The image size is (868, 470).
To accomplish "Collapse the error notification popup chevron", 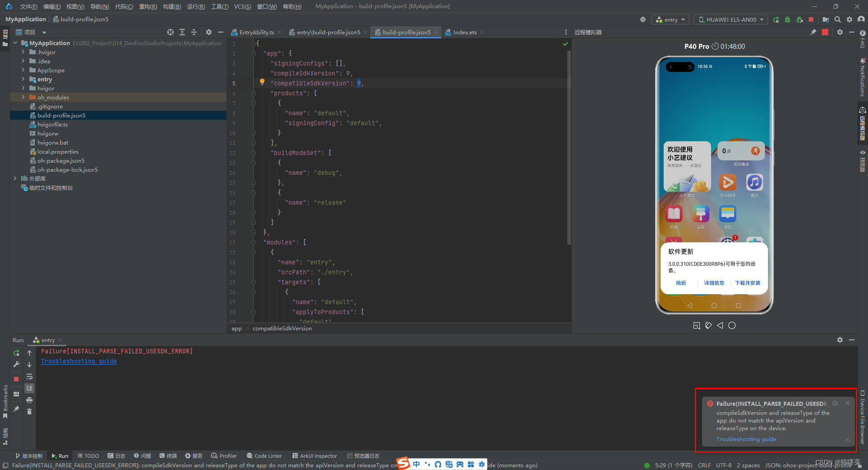I will point(849,441).
